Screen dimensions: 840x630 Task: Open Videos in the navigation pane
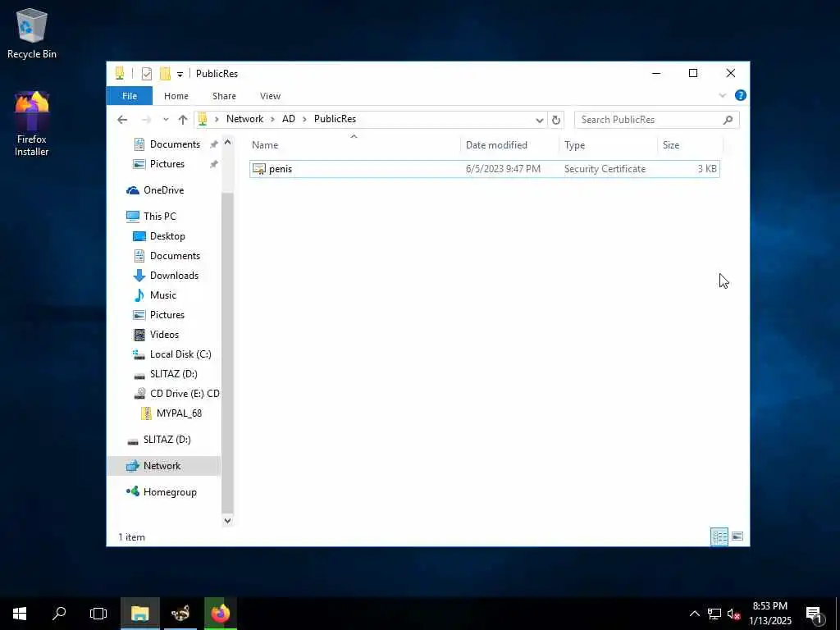164,335
